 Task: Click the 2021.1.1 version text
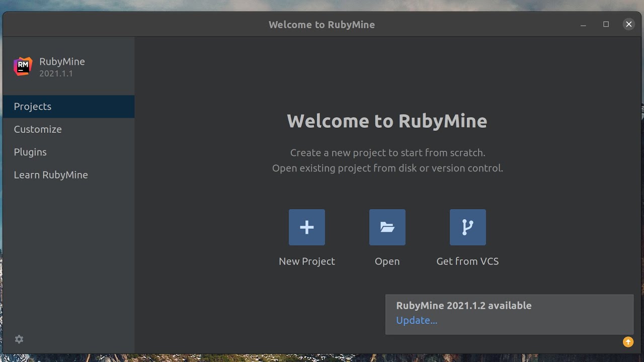(x=56, y=73)
